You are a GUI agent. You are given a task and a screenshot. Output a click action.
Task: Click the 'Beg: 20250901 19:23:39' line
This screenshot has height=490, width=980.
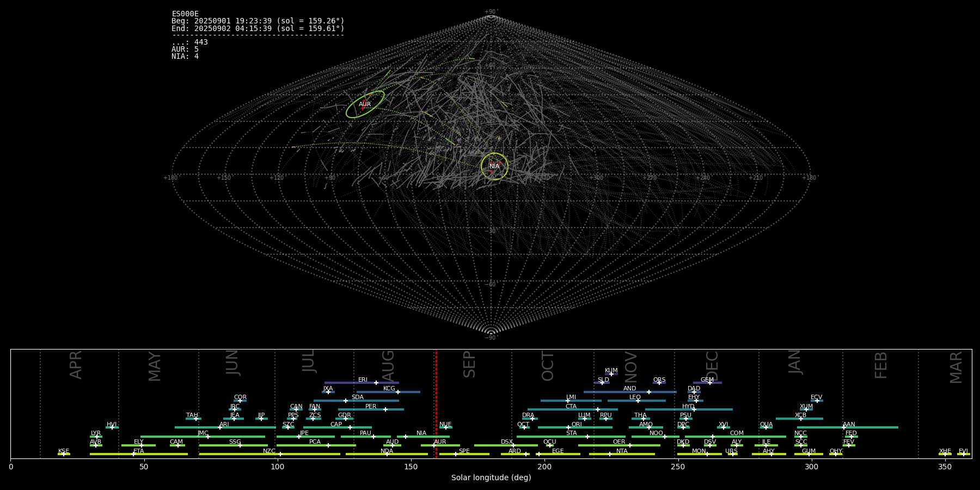[x=258, y=21]
